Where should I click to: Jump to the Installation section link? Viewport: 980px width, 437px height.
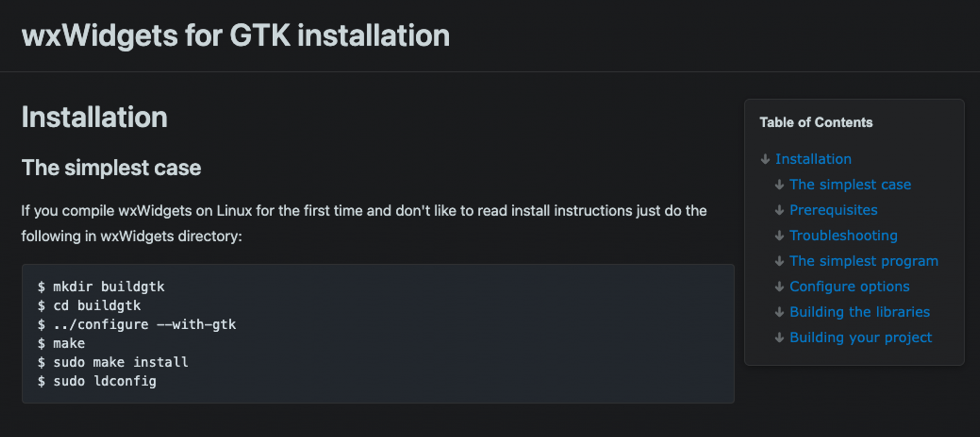(813, 159)
